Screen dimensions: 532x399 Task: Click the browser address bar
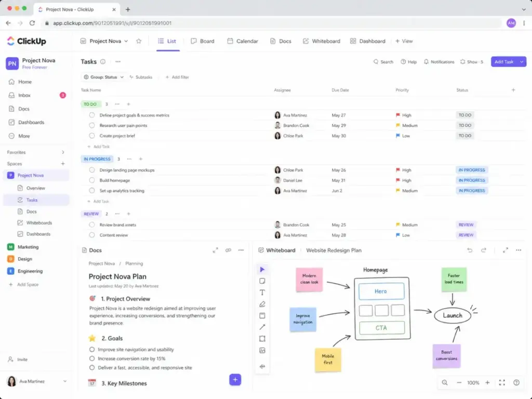271,23
